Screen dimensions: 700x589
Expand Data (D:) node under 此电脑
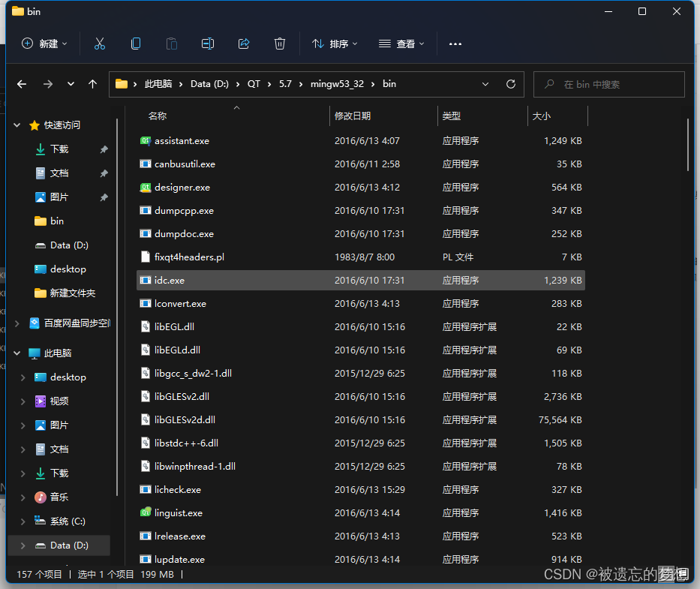coord(23,545)
